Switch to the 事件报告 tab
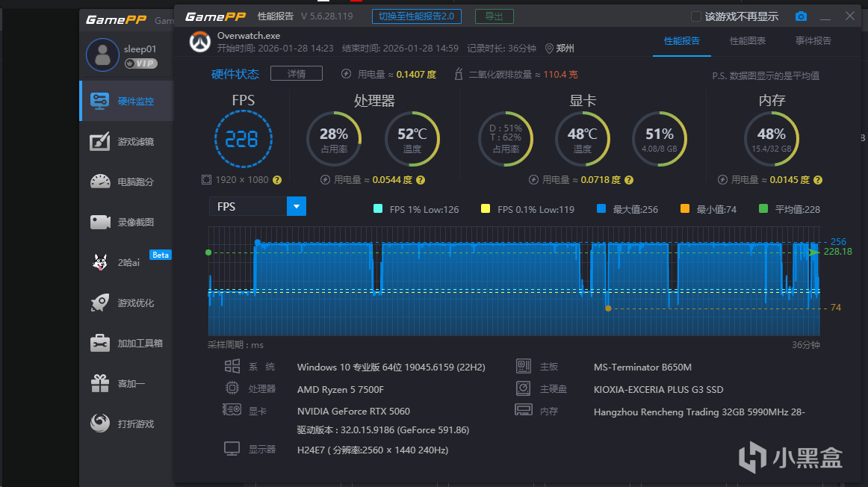The height and width of the screenshot is (487, 868). (813, 41)
